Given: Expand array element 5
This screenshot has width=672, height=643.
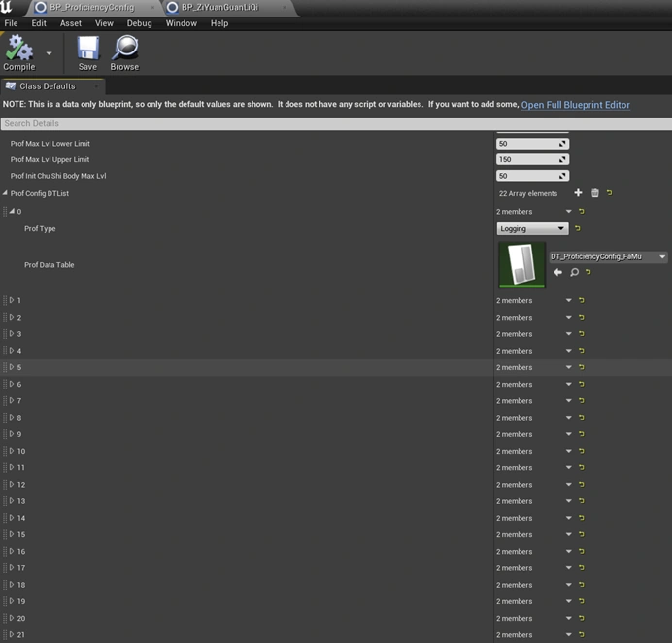Looking at the screenshot, I should [x=12, y=367].
